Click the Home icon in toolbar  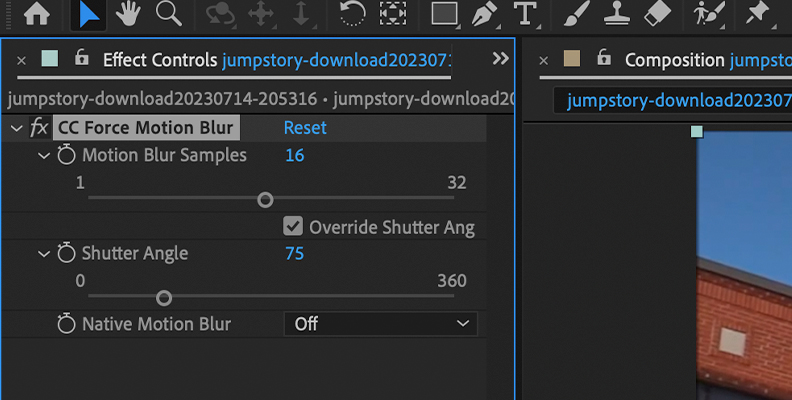(x=37, y=13)
